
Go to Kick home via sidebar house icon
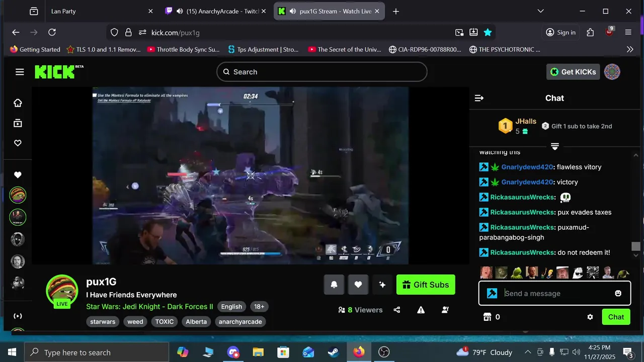(18, 103)
